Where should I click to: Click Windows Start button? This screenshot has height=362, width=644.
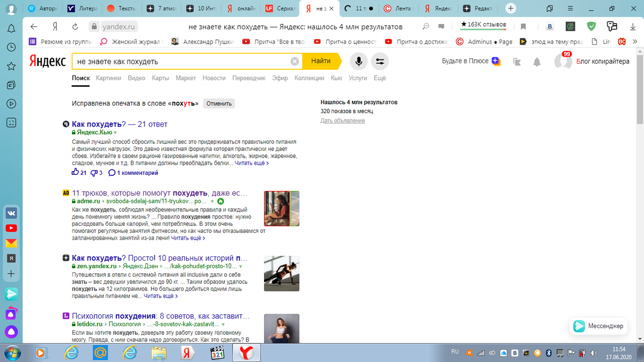tap(11, 352)
